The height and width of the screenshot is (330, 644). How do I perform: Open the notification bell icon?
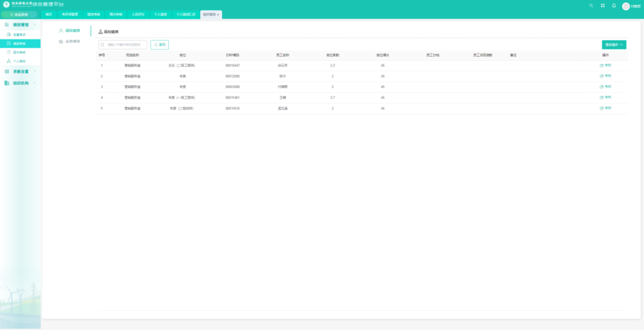[x=614, y=5]
